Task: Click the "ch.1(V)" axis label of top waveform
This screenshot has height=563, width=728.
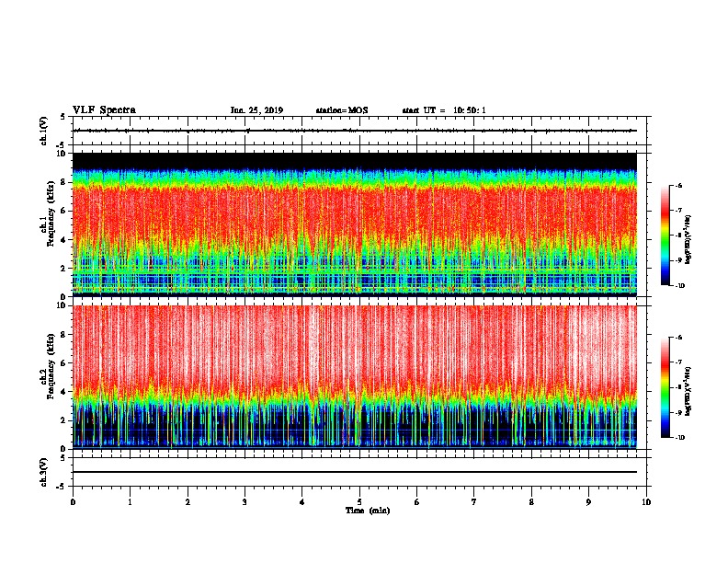Action: [44, 131]
